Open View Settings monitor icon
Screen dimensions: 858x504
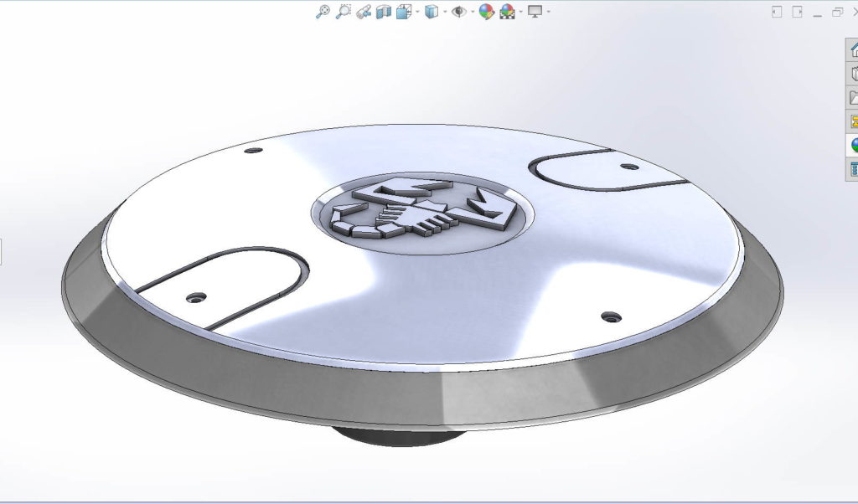tap(535, 12)
